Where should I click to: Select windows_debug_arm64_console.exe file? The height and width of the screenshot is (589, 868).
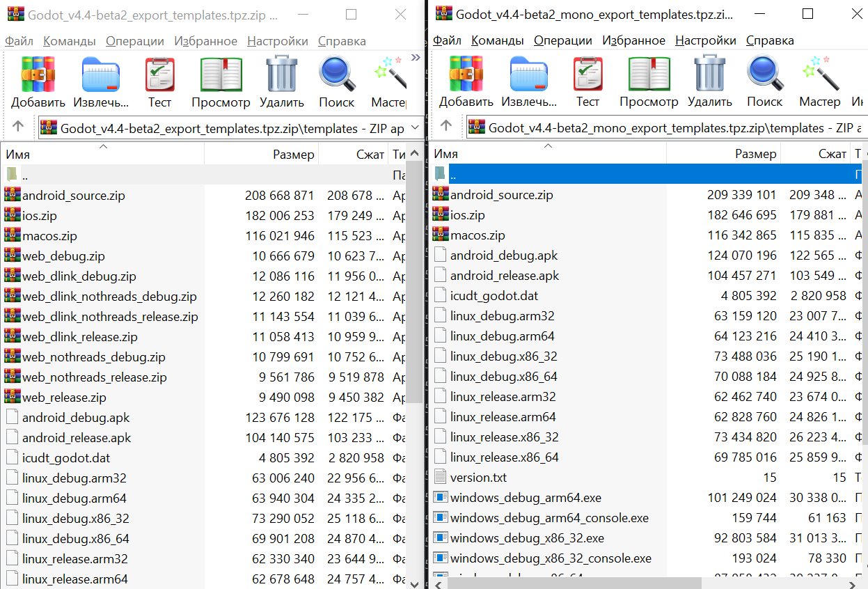click(x=549, y=518)
